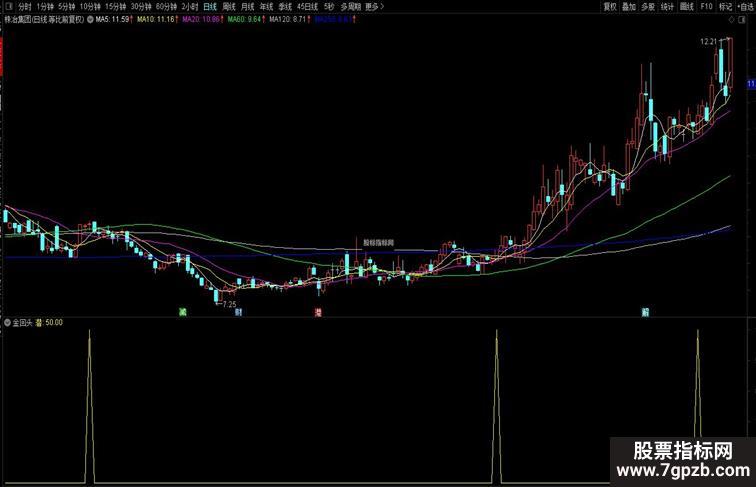The width and height of the screenshot is (756, 487).
Task: Click the stock name title on chart header
Action: [x=44, y=20]
